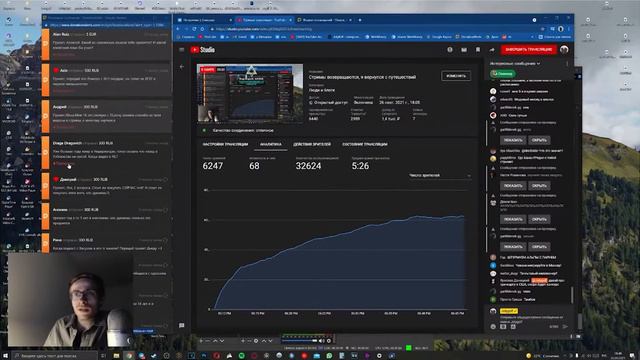This screenshot has width=640, height=360.
Task: Expand the Интересные сообщения chat filter dropdown
Action: [515, 63]
